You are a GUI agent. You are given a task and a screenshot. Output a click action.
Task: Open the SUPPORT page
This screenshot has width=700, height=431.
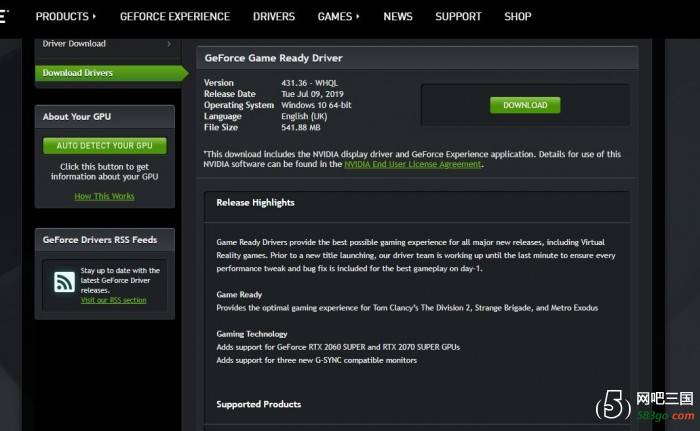click(x=458, y=17)
